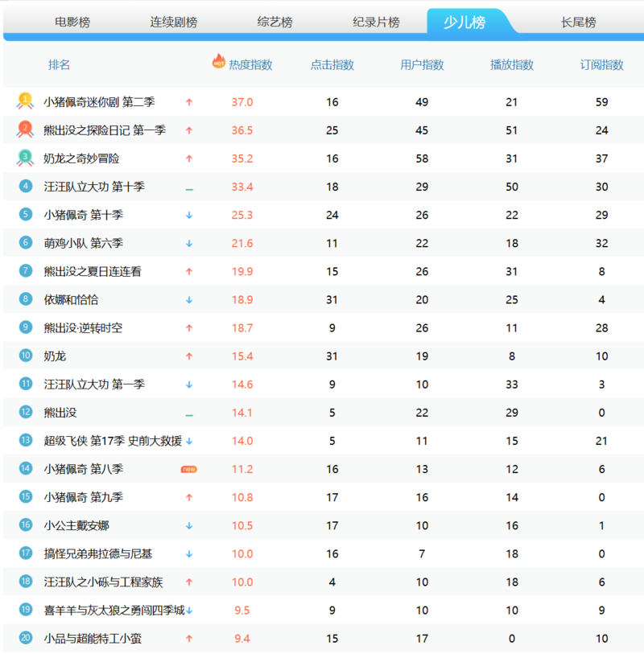Open title 汪汪队之小砾与工程家族
This screenshot has width=644, height=654.
click(x=103, y=582)
